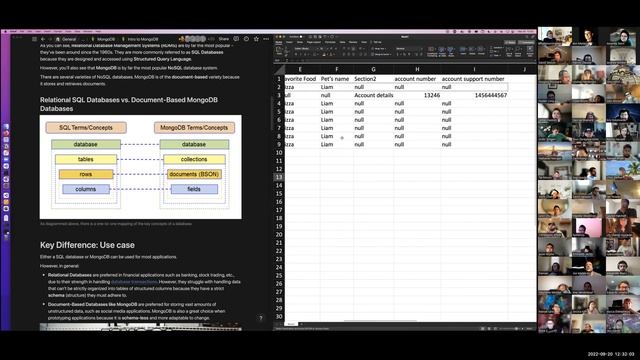The width and height of the screenshot is (640, 360).
Task: Open the General breadcrumb in Notion
Action: (x=66, y=39)
